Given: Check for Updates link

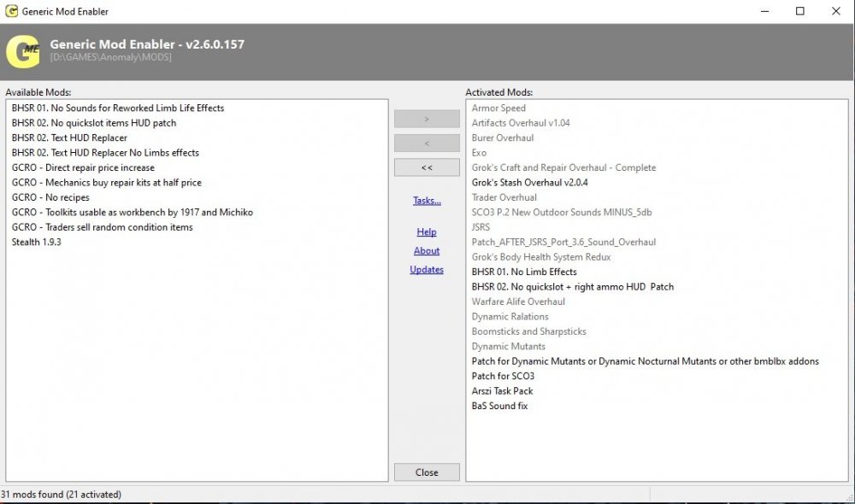Looking at the screenshot, I should click(427, 270).
